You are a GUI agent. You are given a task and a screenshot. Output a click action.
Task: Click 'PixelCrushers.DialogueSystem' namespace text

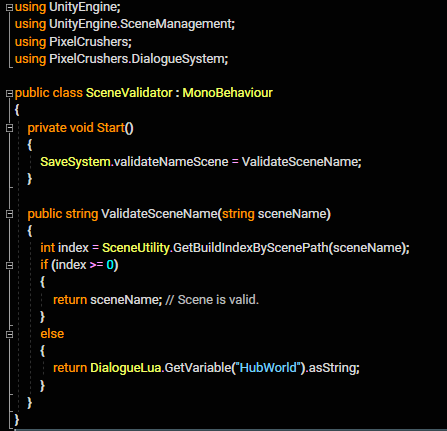[x=137, y=59]
